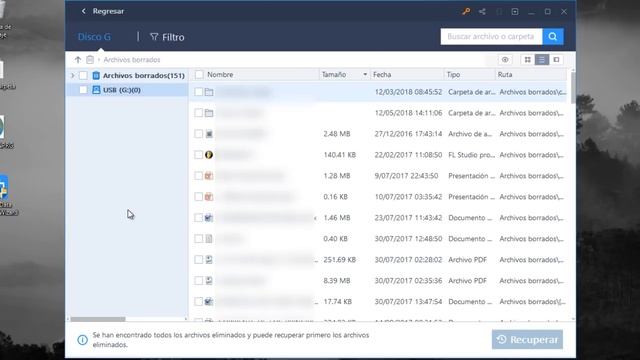Click the date 30/07/2017 12:48:50

click(408, 239)
